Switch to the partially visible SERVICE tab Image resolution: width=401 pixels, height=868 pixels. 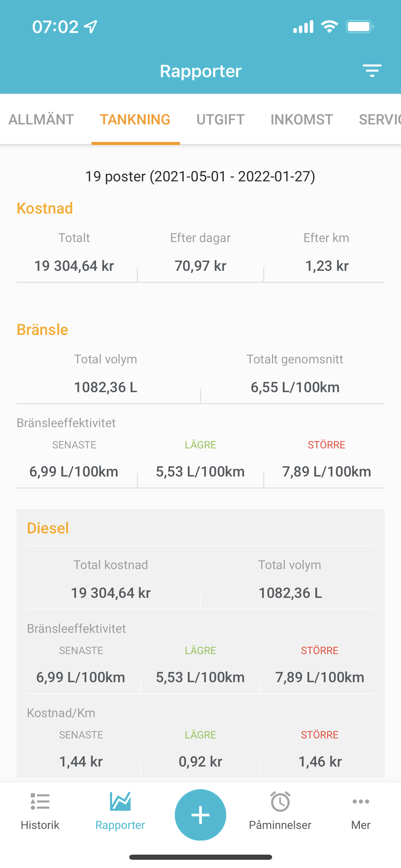click(x=380, y=120)
